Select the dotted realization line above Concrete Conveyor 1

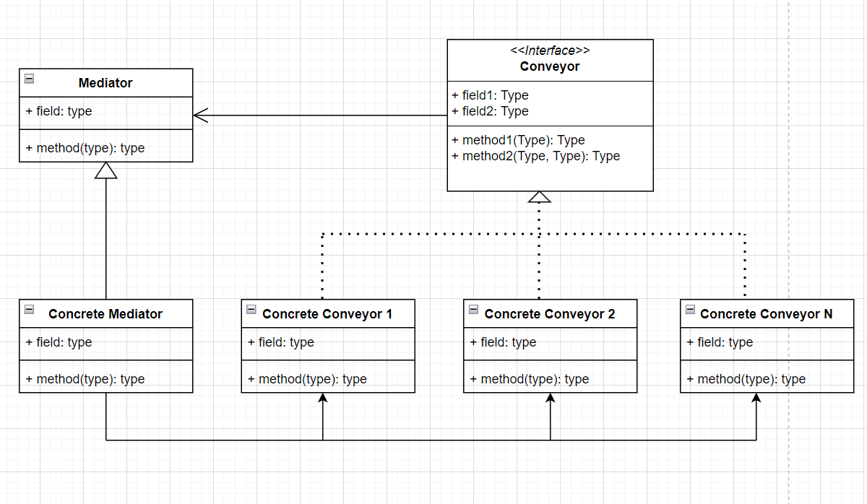click(x=323, y=267)
